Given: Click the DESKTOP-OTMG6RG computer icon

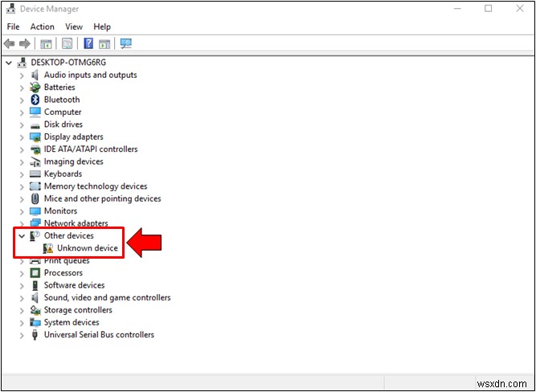Looking at the screenshot, I should [23, 63].
